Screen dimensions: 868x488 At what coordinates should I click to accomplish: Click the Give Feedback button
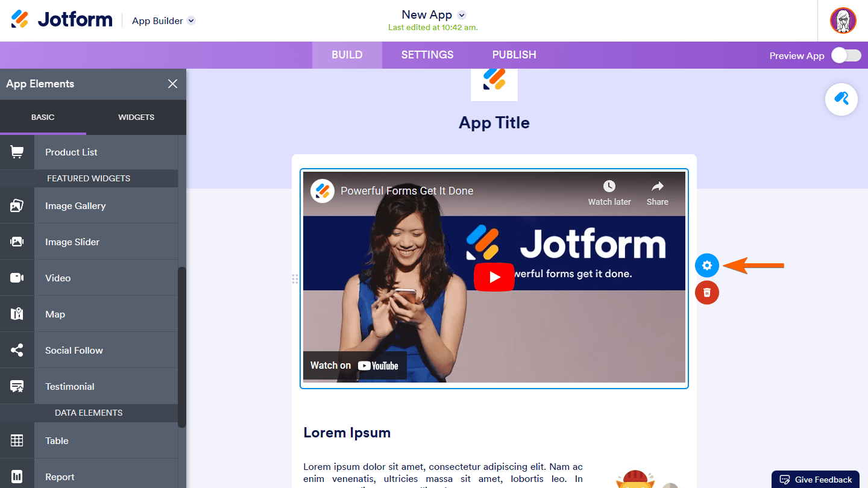(816, 480)
